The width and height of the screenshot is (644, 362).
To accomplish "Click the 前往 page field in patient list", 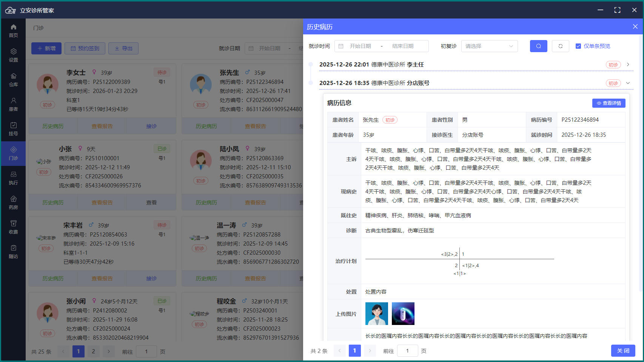I will (146, 351).
